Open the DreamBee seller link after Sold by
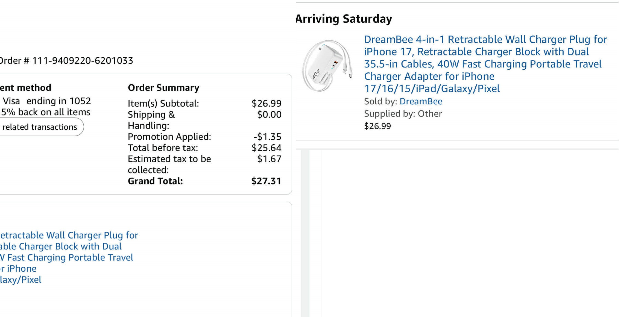Image resolution: width=644 pixels, height=317 pixels. pyautogui.click(x=421, y=101)
